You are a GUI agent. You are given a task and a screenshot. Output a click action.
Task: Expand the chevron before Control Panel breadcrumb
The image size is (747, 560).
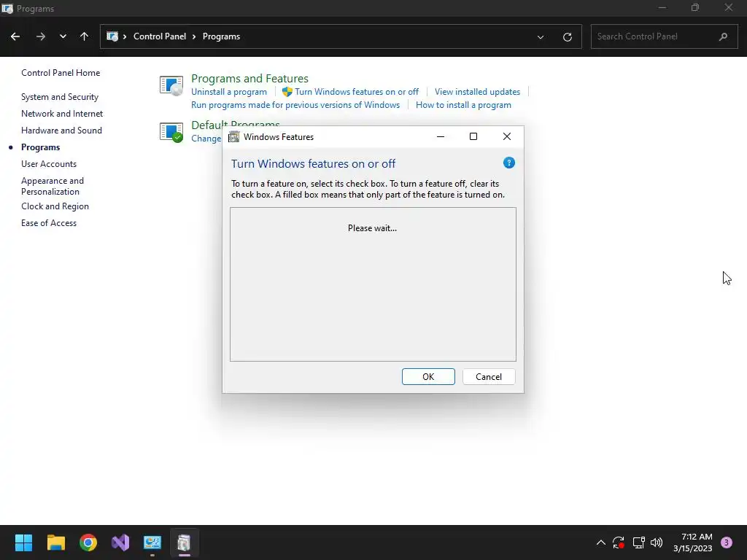125,36
